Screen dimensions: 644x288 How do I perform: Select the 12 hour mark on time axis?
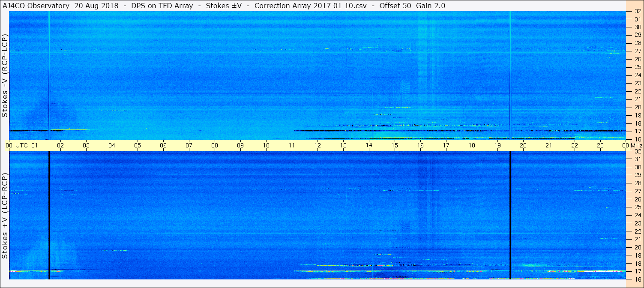tap(318, 145)
